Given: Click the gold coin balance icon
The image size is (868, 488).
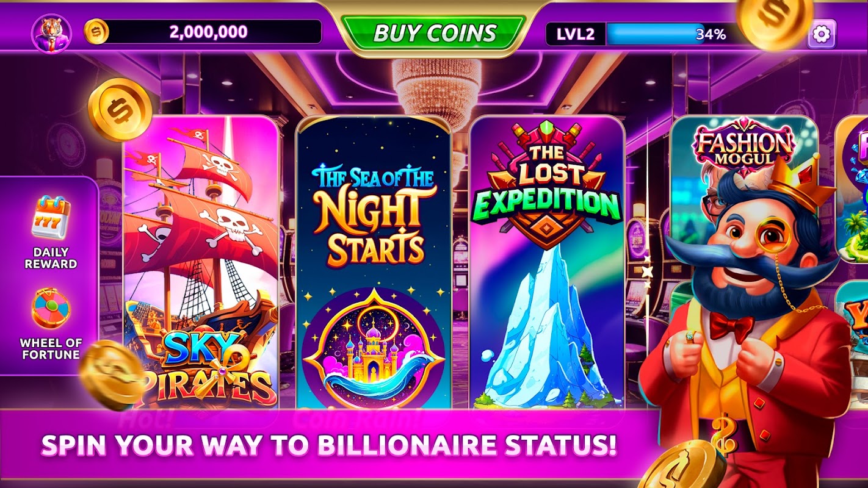Looking at the screenshot, I should click(x=96, y=32).
